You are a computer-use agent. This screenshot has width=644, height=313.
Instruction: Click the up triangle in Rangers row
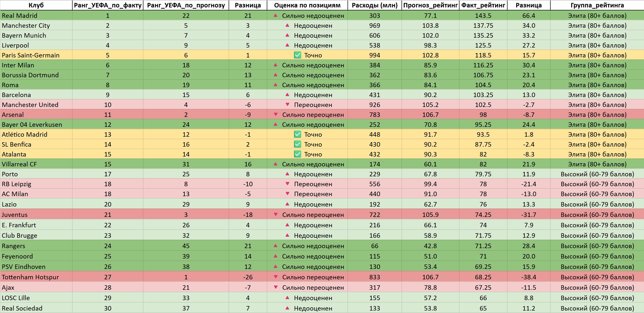275,246
